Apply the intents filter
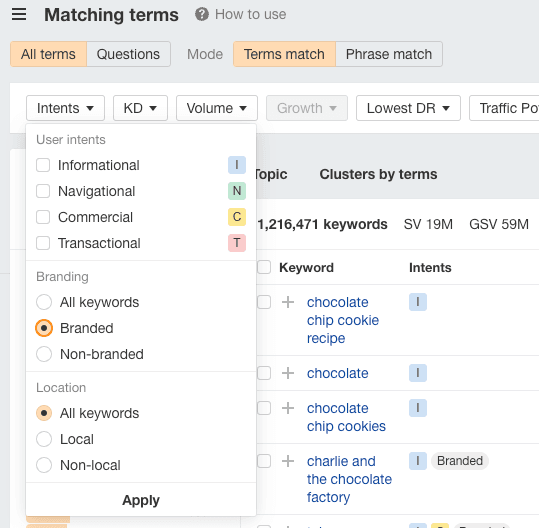Screen dimensions: 539x528 [141, 500]
